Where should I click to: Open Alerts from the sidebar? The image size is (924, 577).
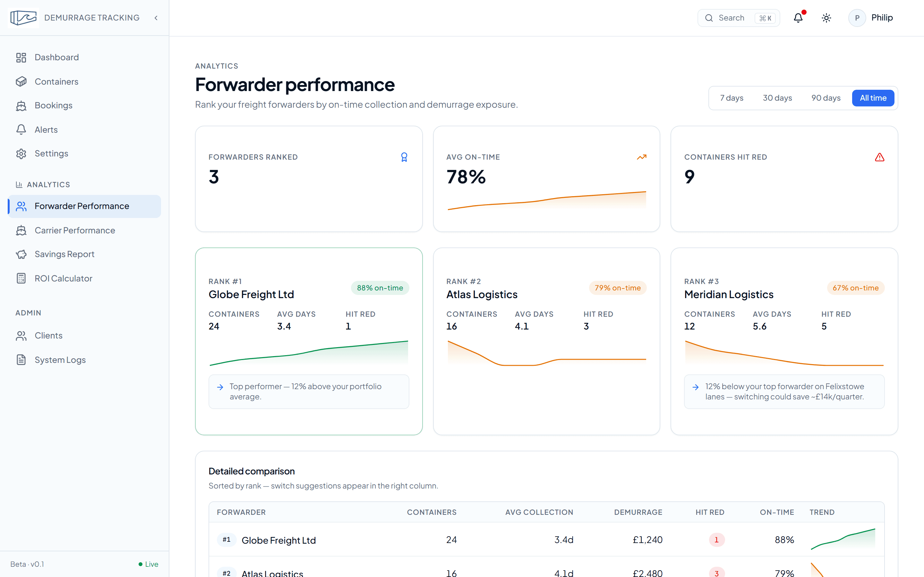(46, 130)
